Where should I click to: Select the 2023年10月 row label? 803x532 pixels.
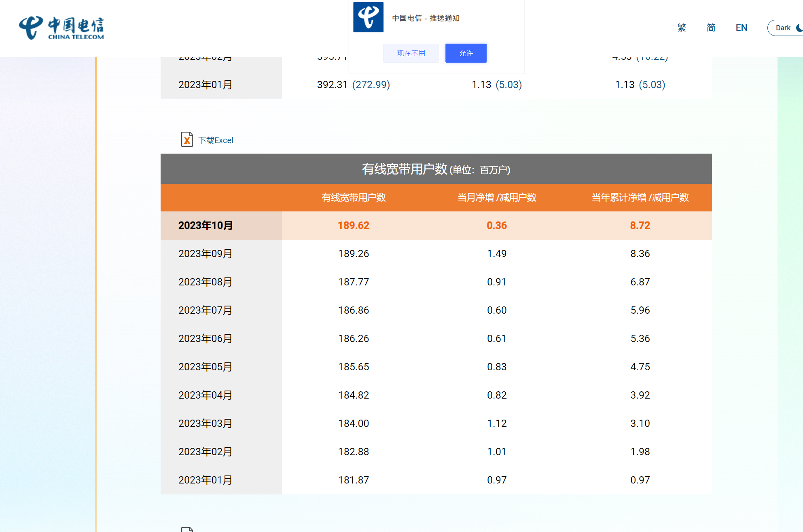click(206, 226)
